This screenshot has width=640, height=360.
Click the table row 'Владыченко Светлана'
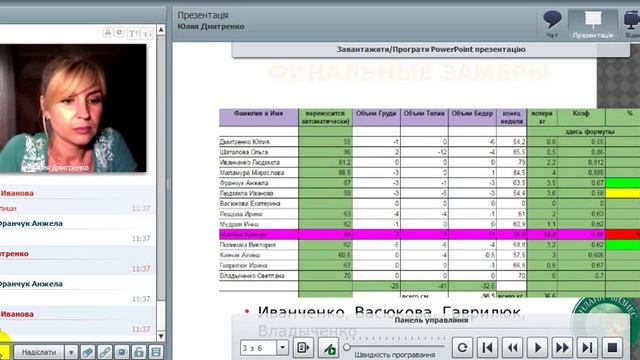pos(429,276)
